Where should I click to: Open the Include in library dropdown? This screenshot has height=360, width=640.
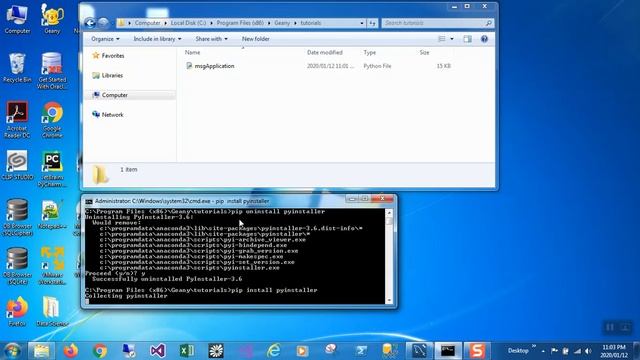(x=157, y=39)
